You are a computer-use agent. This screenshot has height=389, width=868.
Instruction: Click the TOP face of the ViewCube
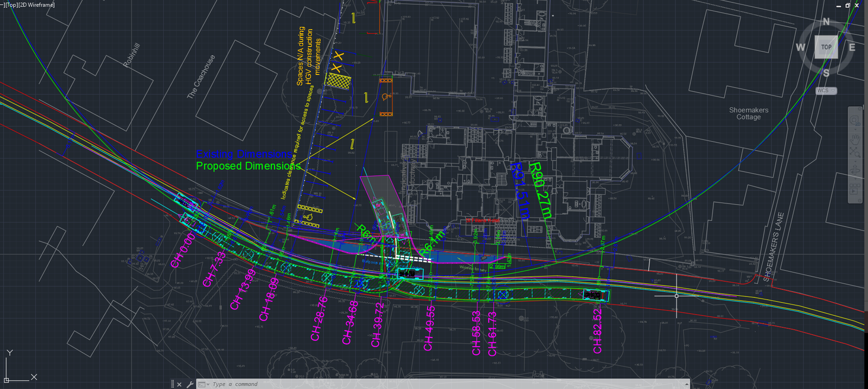tap(826, 47)
